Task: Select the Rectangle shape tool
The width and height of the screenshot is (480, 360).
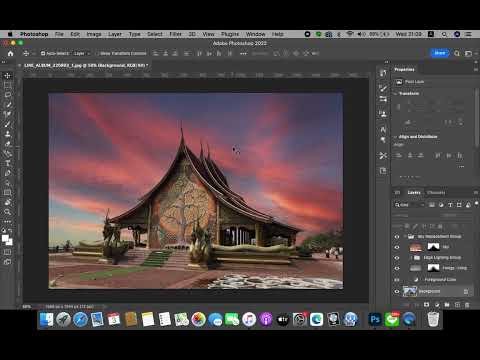Action: click(x=7, y=192)
